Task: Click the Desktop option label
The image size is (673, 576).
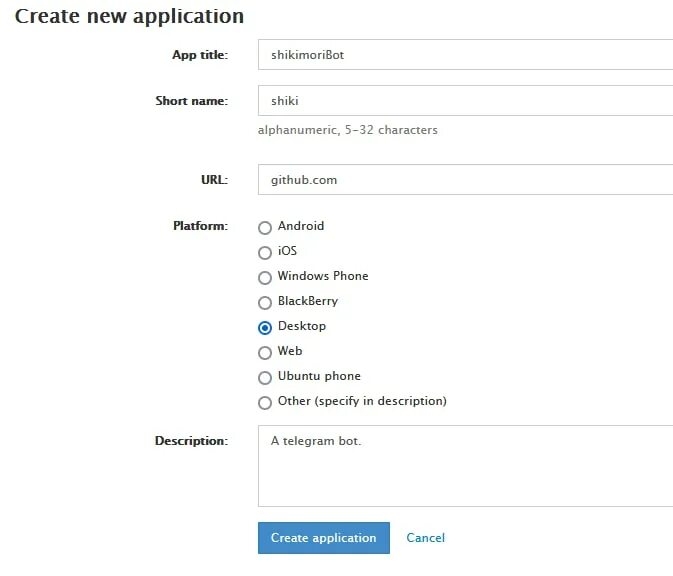Action: point(302,326)
